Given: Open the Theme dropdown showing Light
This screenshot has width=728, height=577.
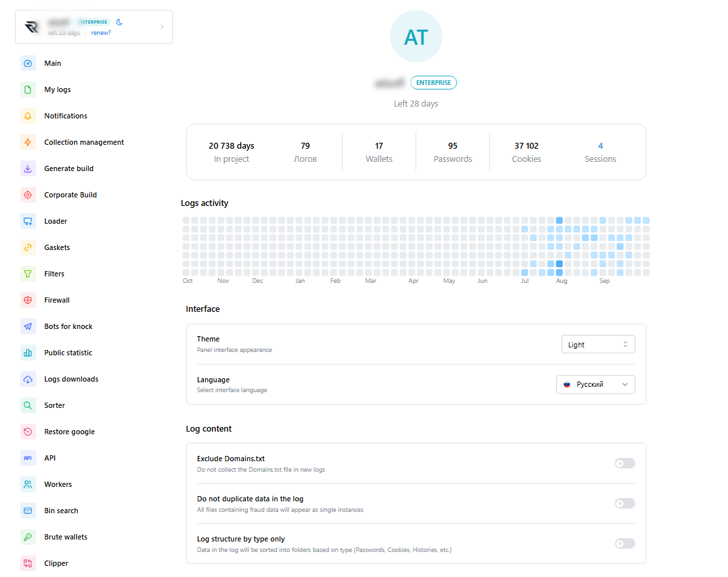Looking at the screenshot, I should pos(598,344).
